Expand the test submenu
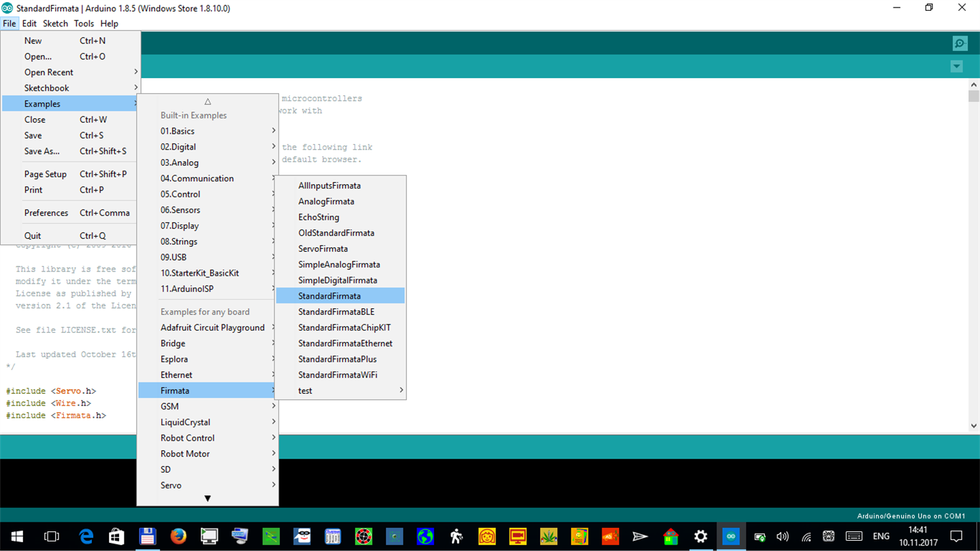This screenshot has height=551, width=980. pyautogui.click(x=340, y=390)
